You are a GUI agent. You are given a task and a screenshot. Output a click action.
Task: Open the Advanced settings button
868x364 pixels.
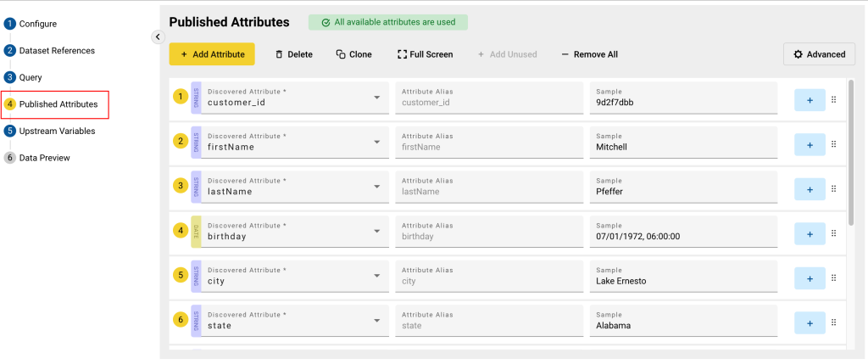[819, 54]
